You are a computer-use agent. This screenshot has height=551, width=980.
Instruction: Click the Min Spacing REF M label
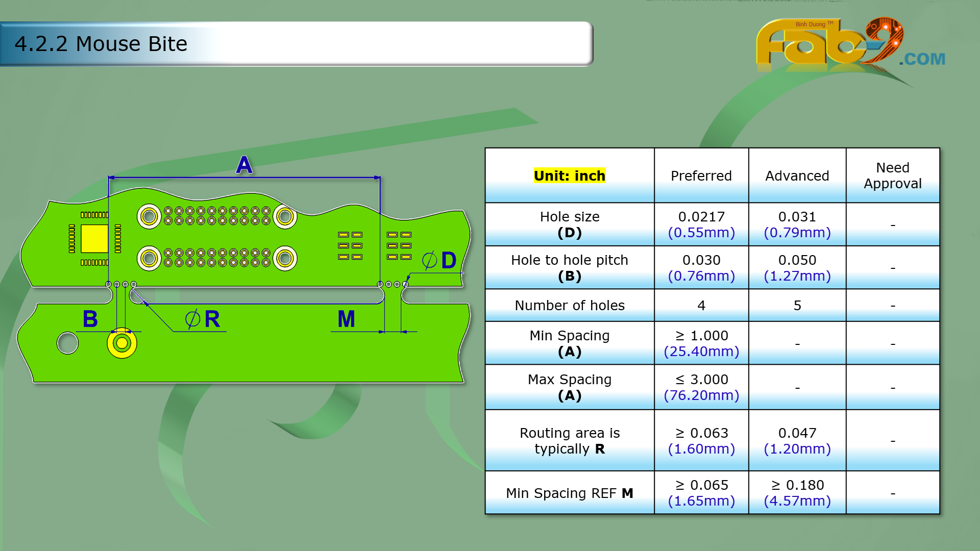570,493
